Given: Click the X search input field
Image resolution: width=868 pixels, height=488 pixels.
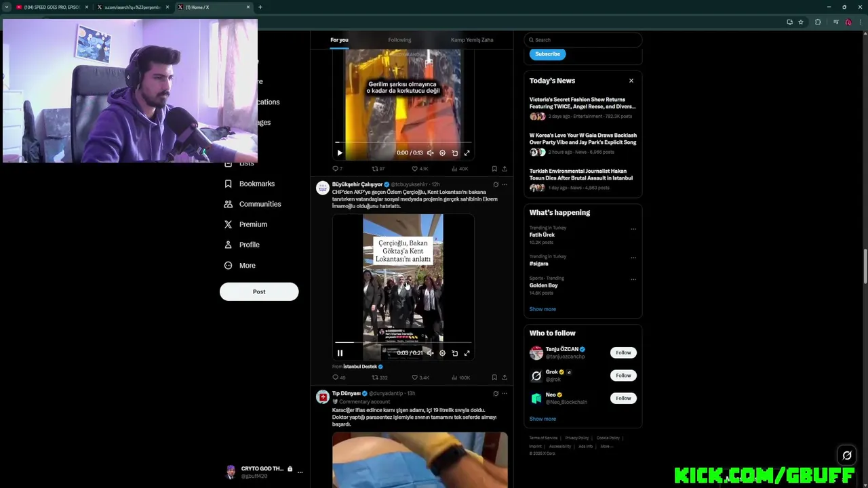Looking at the screenshot, I should coord(583,39).
